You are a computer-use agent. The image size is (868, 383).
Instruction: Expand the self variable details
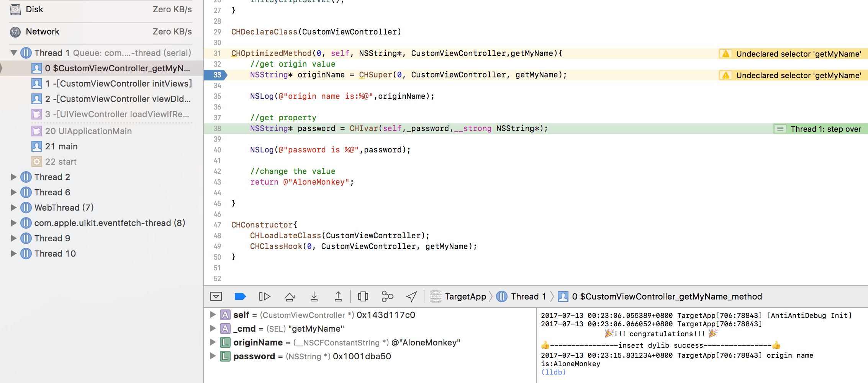[x=213, y=315]
